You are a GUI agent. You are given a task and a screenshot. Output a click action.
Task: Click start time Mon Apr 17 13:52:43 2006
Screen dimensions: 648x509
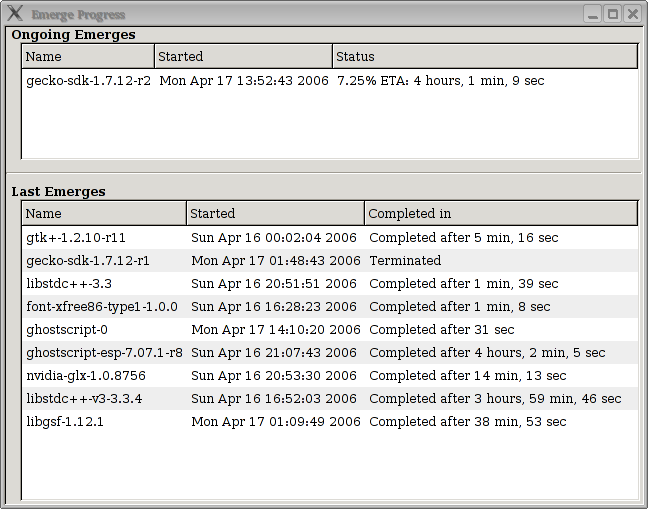tap(244, 81)
